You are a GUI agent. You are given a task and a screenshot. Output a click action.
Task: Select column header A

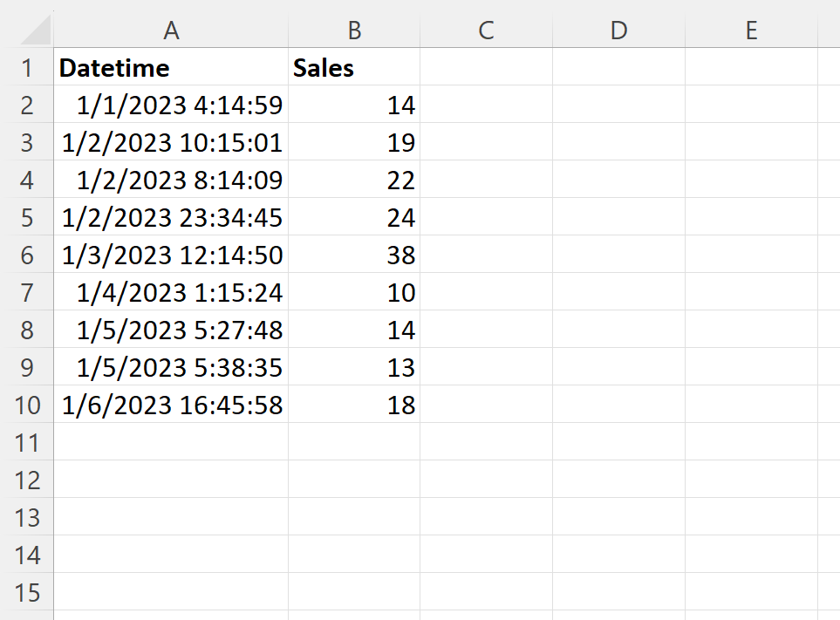click(171, 31)
